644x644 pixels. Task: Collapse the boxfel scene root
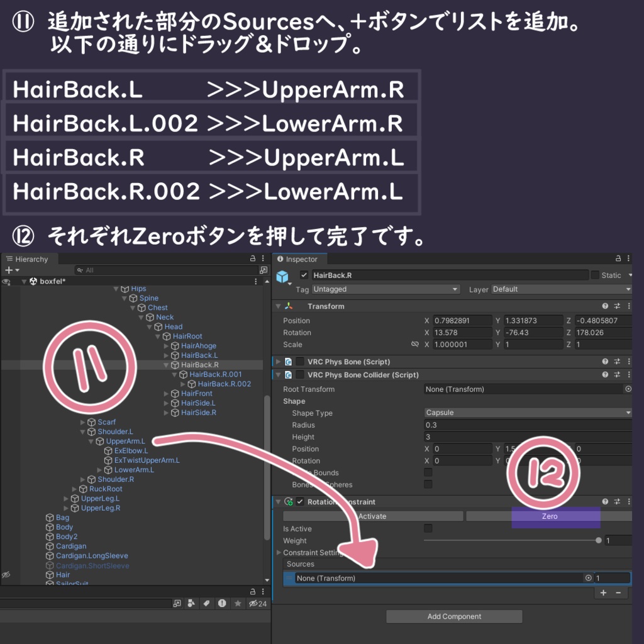pos(25,282)
